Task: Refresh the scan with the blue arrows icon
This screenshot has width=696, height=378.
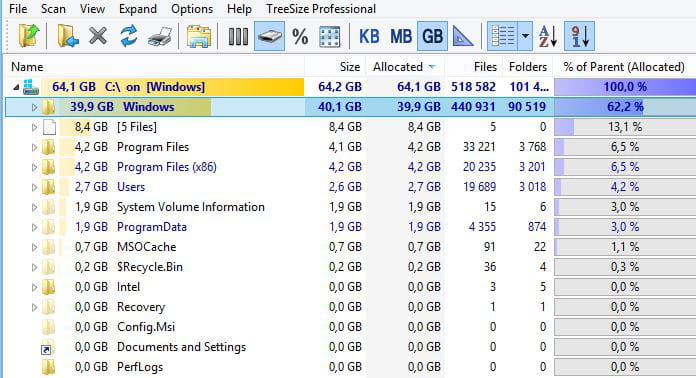Action: [129, 36]
